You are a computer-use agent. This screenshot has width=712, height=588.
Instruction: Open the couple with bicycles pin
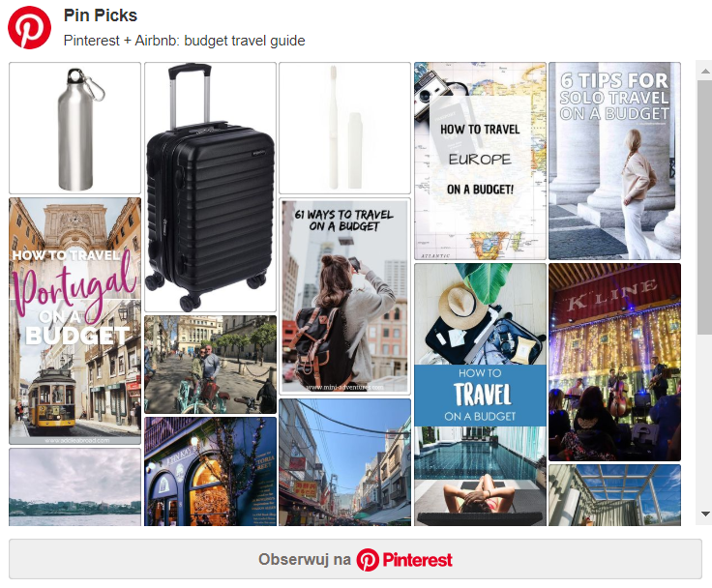[x=210, y=365]
